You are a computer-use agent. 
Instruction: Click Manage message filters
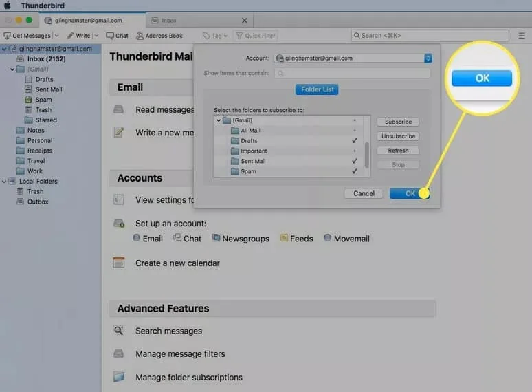180,354
